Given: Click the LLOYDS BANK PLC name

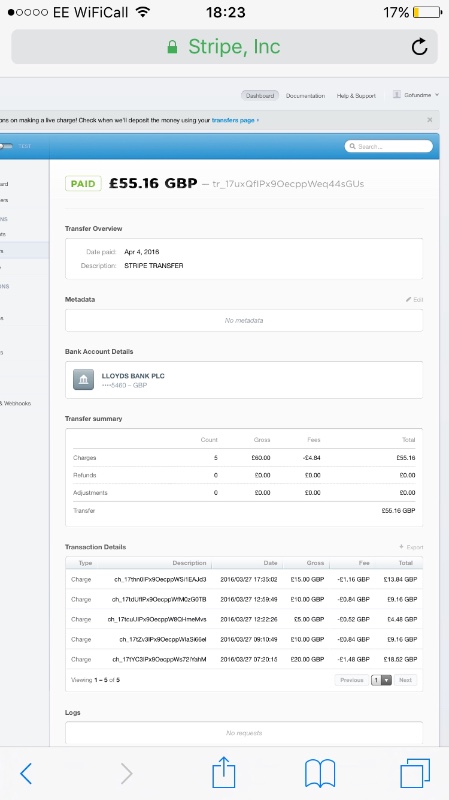Looking at the screenshot, I should point(133,376).
